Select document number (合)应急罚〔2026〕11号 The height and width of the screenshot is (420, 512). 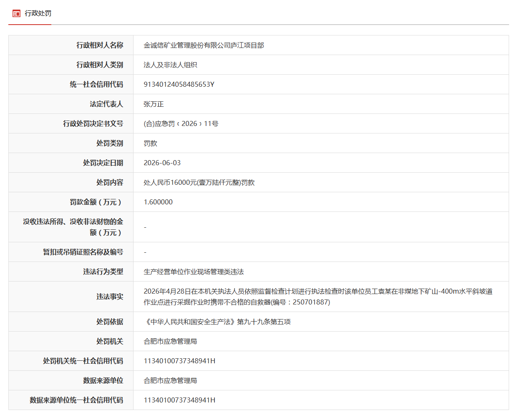(x=181, y=124)
